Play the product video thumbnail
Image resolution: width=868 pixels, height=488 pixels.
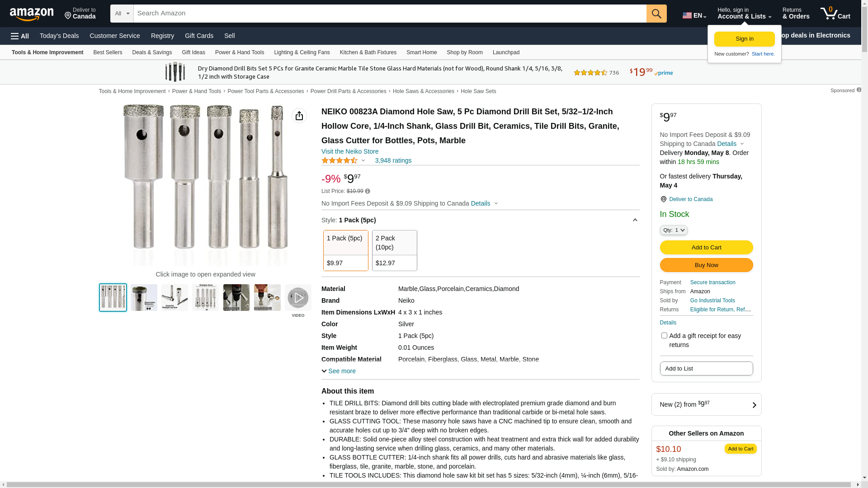pyautogui.click(x=298, y=298)
